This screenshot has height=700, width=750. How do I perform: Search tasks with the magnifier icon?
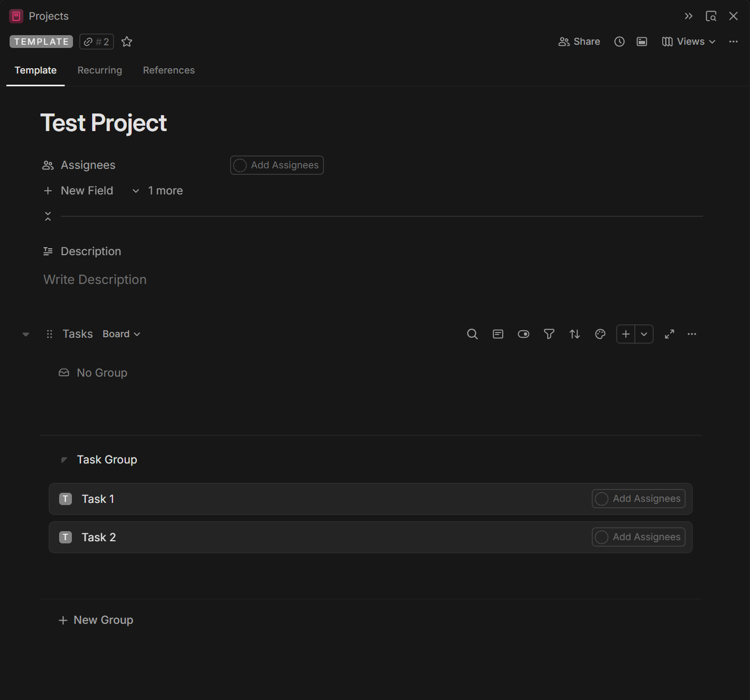click(472, 334)
